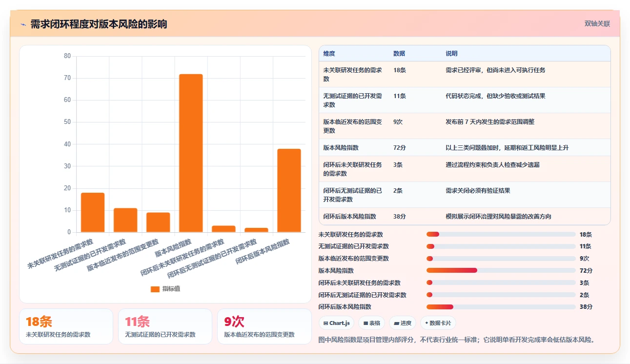Click description 通过流程约束和负责人检查减少遗漏
The height and width of the screenshot is (364, 630).
[492, 165]
